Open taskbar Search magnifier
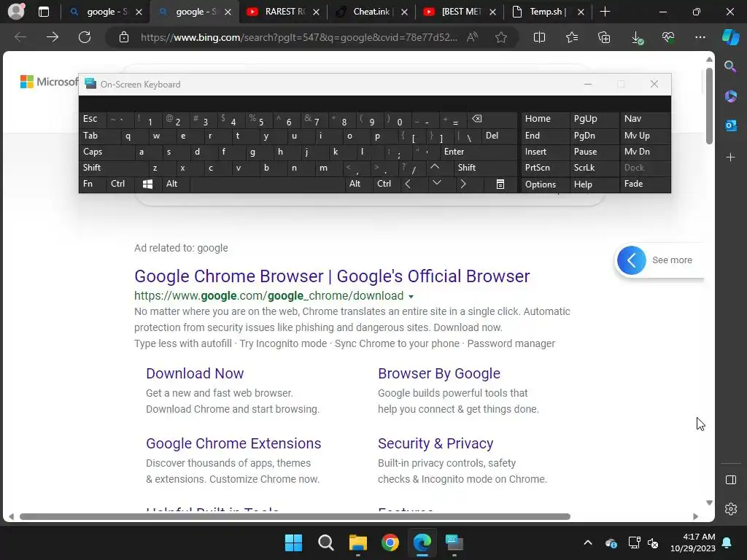 (326, 542)
